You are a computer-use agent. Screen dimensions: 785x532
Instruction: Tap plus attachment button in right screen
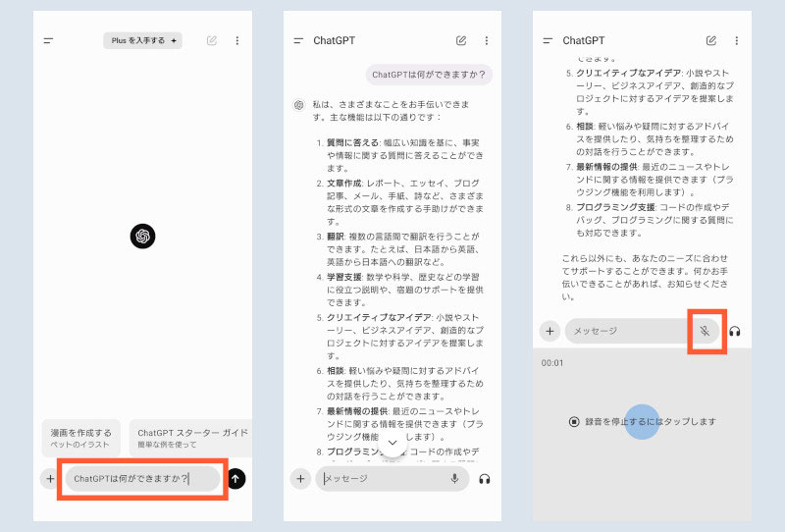pos(549,331)
